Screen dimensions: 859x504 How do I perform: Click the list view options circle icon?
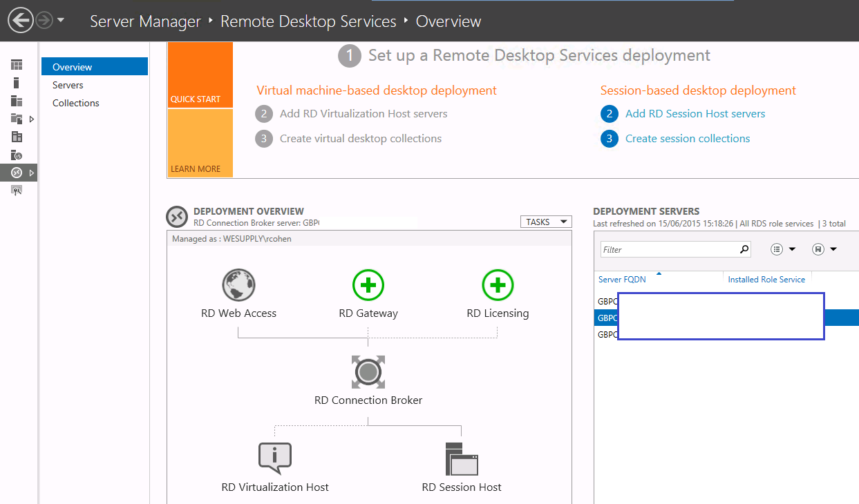point(777,249)
